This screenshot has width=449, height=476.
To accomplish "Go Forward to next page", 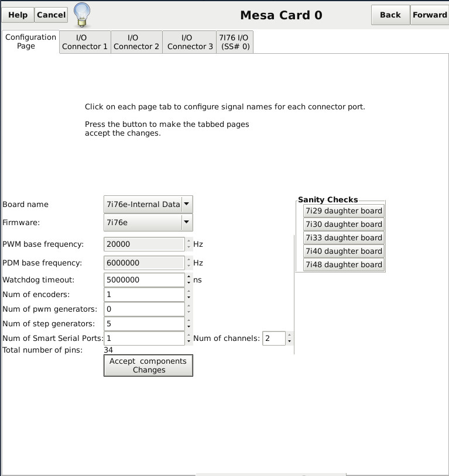I will pos(430,15).
